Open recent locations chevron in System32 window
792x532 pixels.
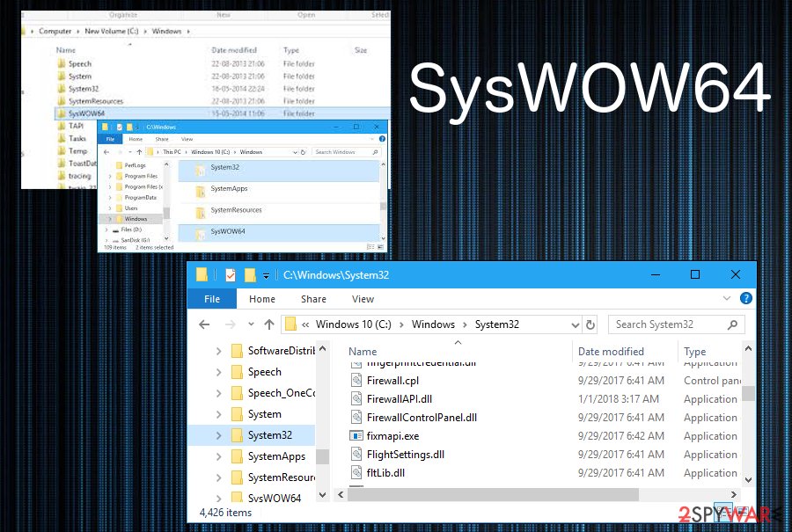tap(251, 324)
